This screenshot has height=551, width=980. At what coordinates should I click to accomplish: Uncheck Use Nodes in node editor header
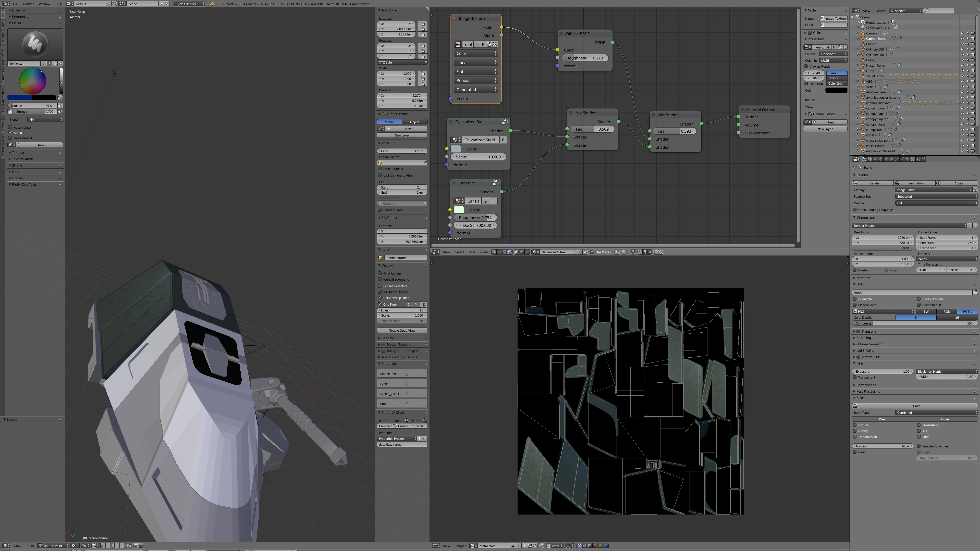coord(592,252)
